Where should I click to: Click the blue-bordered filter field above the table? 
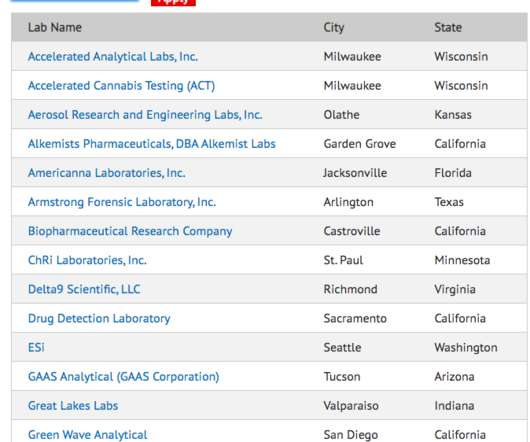click(75, 1)
